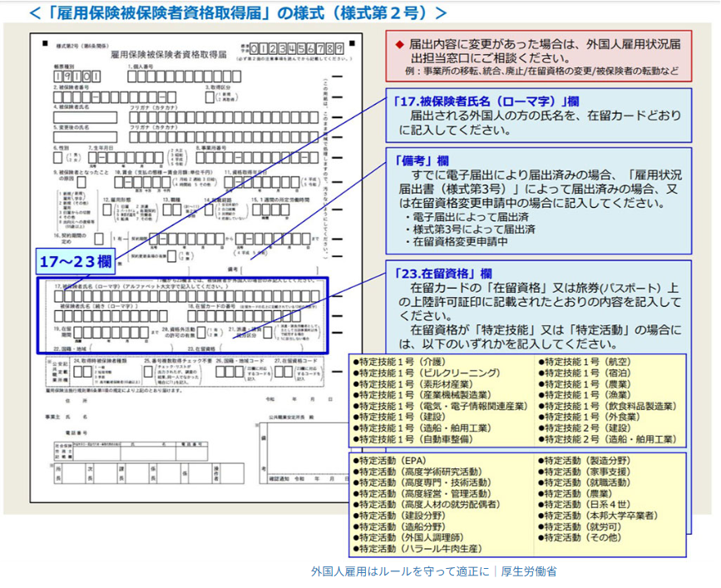Click the red diamond bullet in notice box

tap(399, 44)
